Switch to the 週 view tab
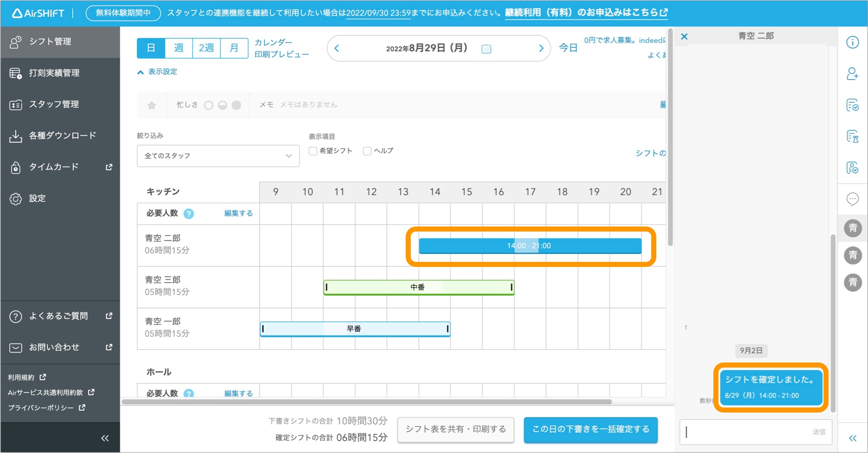The height and width of the screenshot is (453, 868). (x=179, y=48)
